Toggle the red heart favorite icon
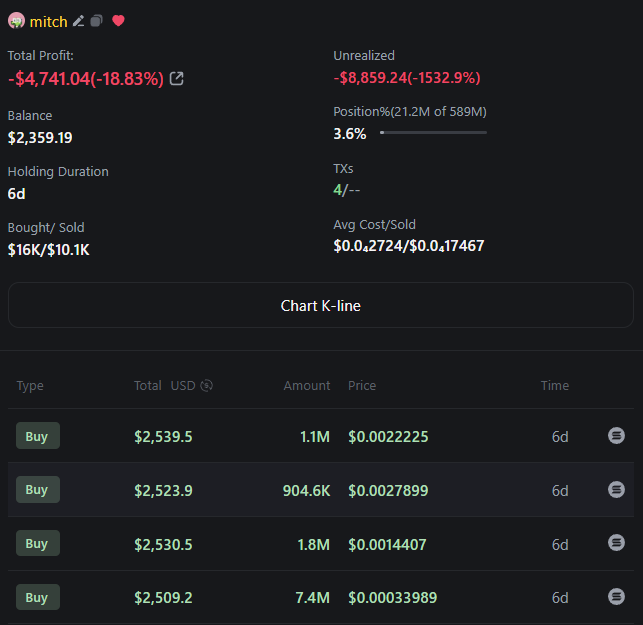This screenshot has height=625, width=643. (118, 21)
